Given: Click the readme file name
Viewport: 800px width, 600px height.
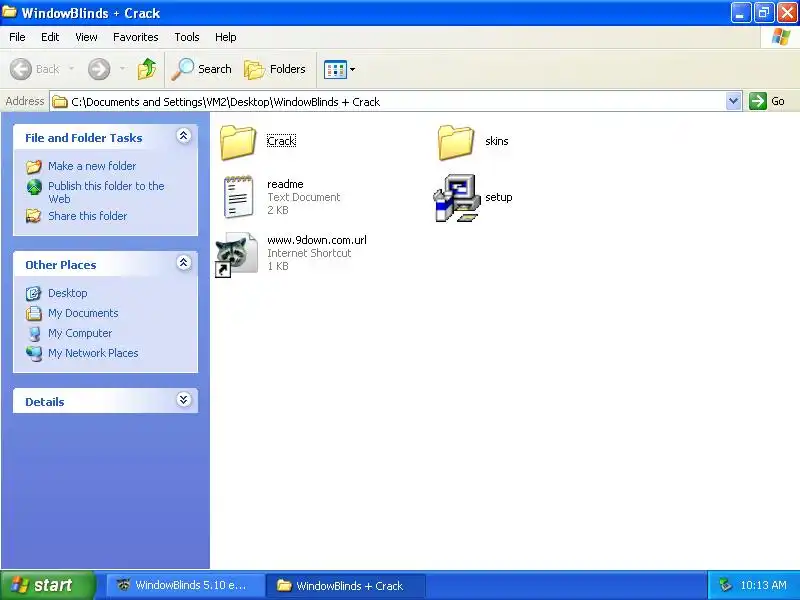Looking at the screenshot, I should pos(285,184).
